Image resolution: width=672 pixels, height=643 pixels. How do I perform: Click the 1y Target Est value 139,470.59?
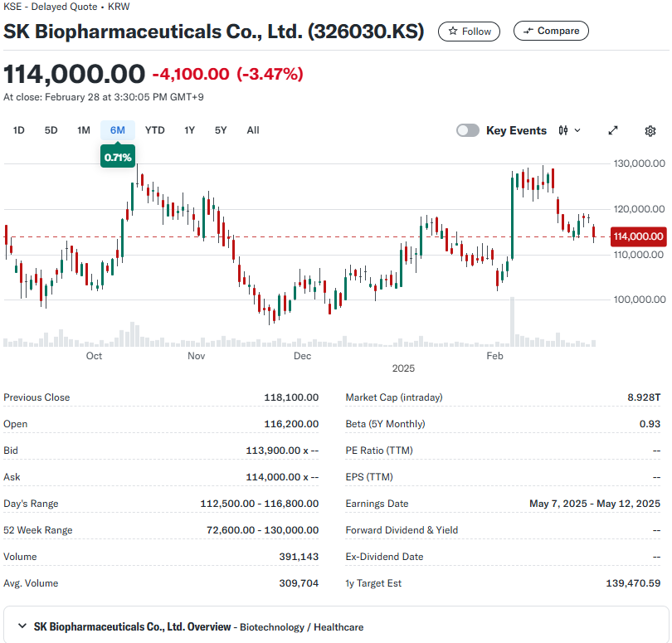pyautogui.click(x=633, y=583)
